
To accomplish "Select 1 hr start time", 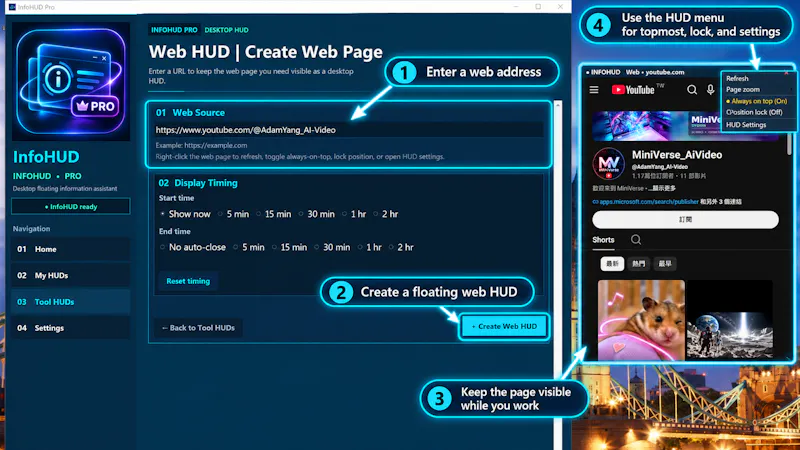I will click(354, 214).
